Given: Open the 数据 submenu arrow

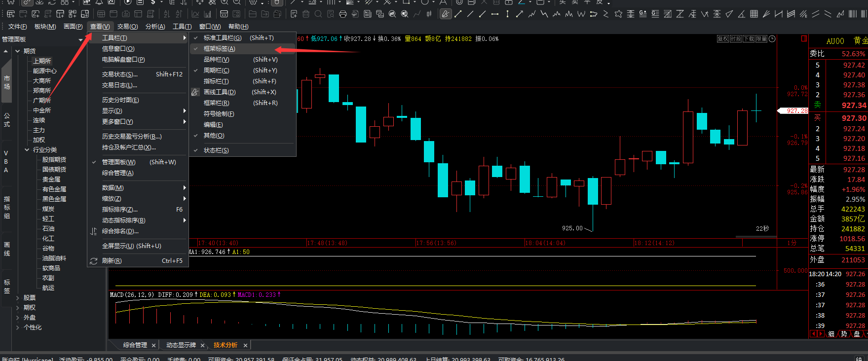Looking at the screenshot, I should point(185,188).
